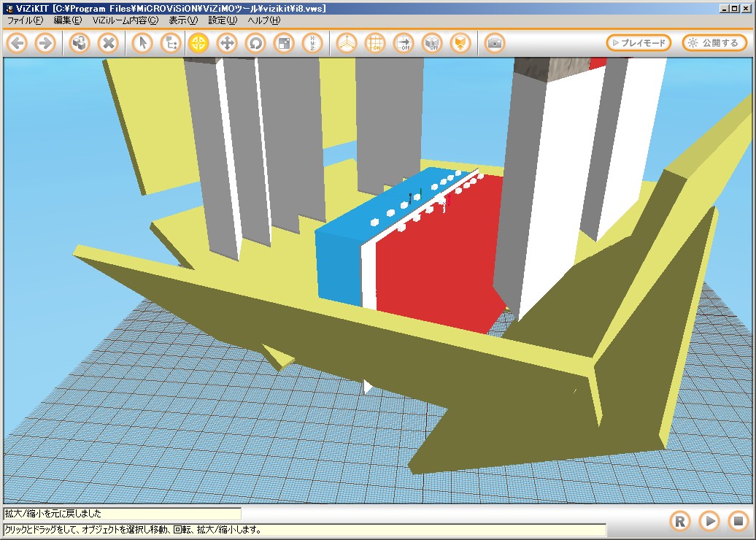Viewport: 756px width, 540px height.
Task: Open the 編集(E) menu
Action: click(x=68, y=20)
